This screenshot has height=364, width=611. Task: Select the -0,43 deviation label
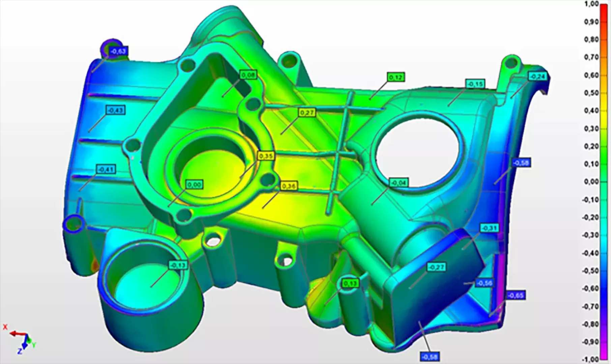pyautogui.click(x=116, y=110)
